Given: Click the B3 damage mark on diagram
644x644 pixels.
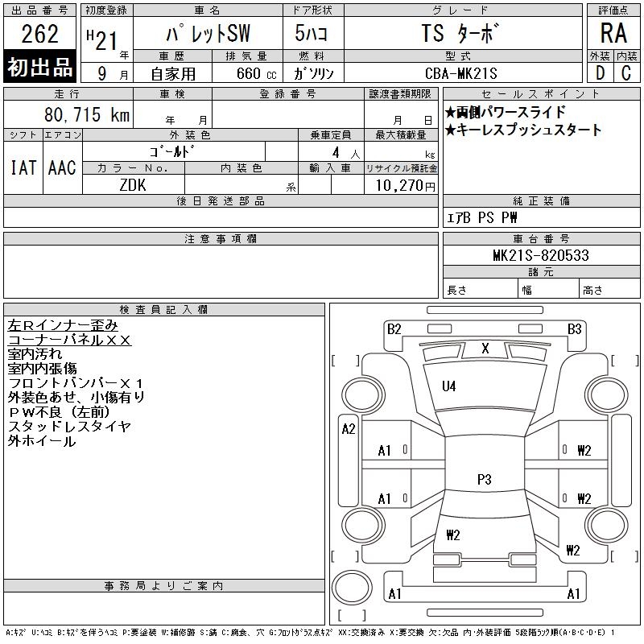Looking at the screenshot, I should click(574, 328).
